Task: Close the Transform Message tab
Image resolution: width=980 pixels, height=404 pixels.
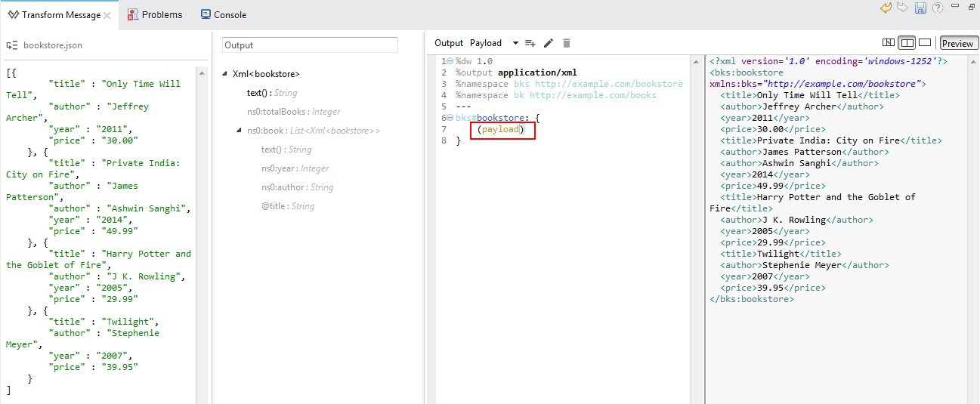Action: (107, 15)
